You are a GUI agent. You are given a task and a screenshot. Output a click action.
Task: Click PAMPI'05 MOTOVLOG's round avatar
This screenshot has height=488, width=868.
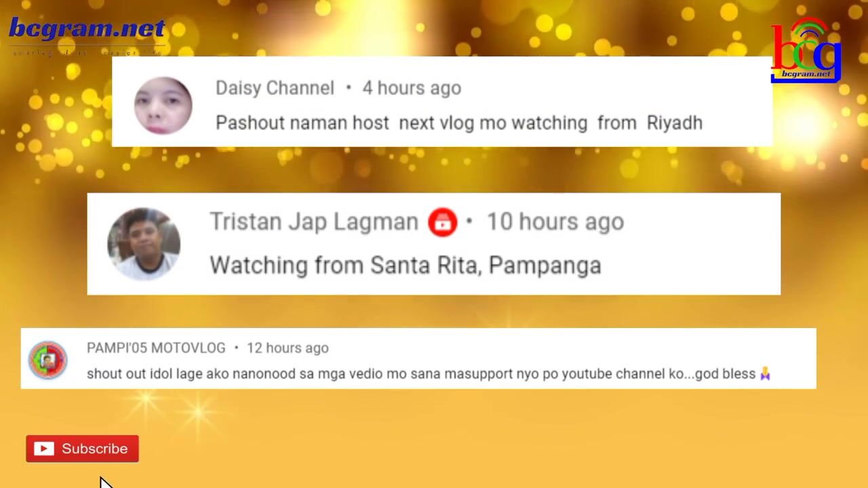click(x=47, y=360)
